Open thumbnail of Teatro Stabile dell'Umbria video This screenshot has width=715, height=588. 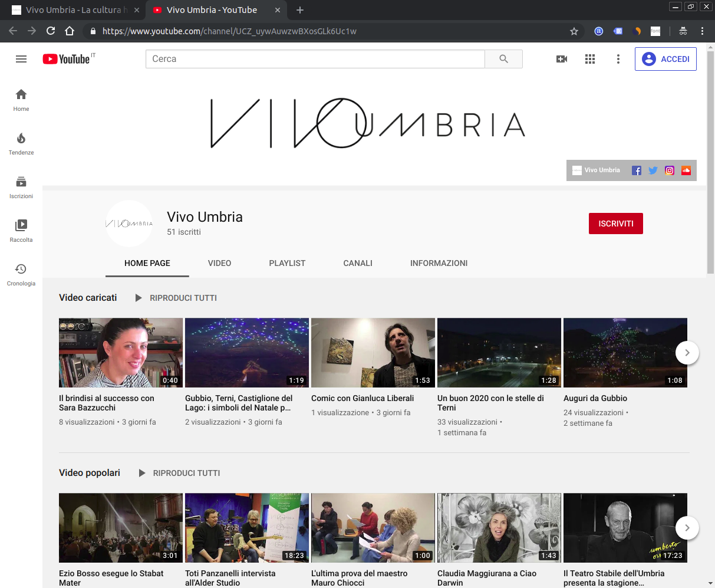(625, 528)
